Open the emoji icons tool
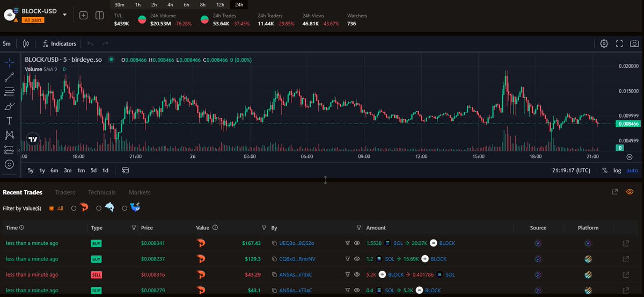The image size is (644, 297). (x=9, y=164)
